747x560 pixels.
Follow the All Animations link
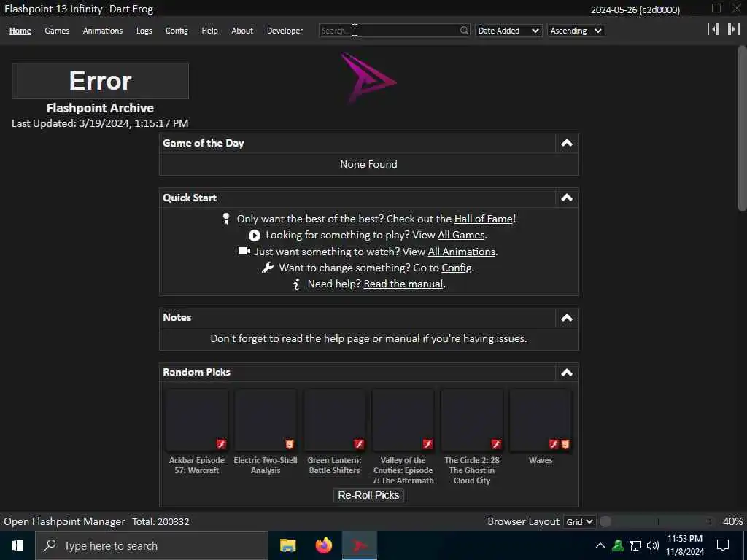pyautogui.click(x=462, y=252)
